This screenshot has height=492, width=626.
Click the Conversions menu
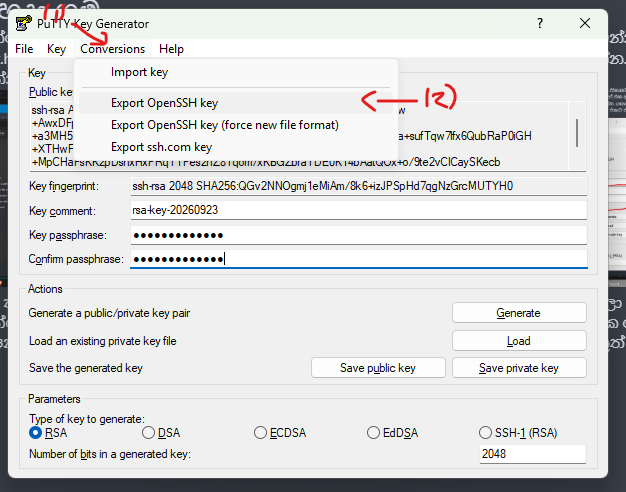[113, 49]
